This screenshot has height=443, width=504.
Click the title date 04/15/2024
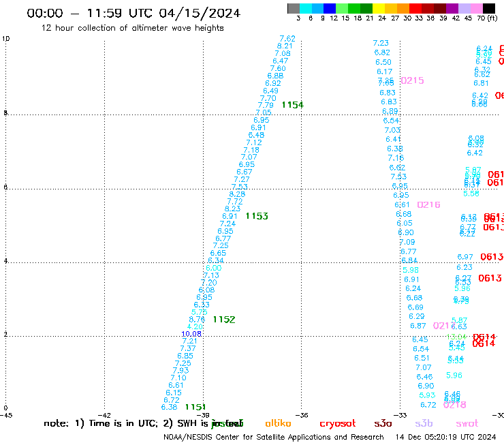(200, 13)
